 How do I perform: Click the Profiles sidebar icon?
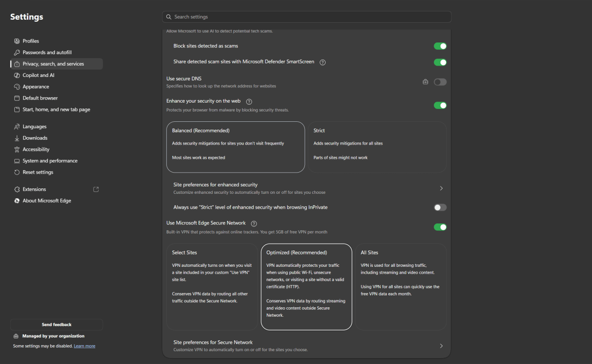(17, 41)
